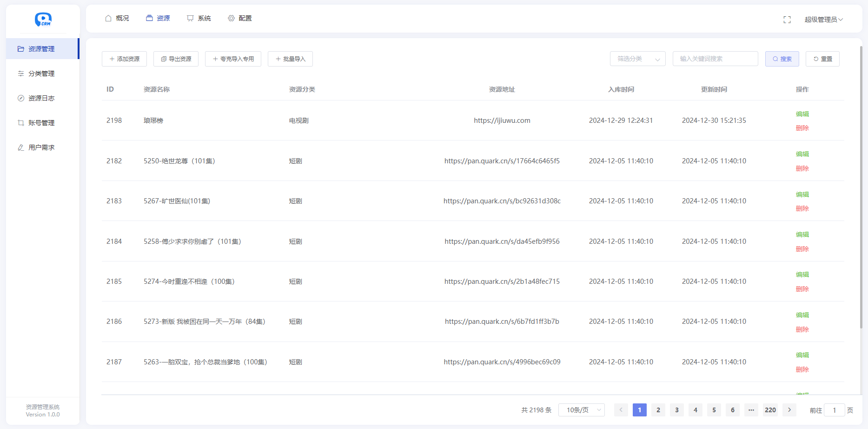
Task: Open 资源管理 via its folder icon
Action: (x=20, y=48)
